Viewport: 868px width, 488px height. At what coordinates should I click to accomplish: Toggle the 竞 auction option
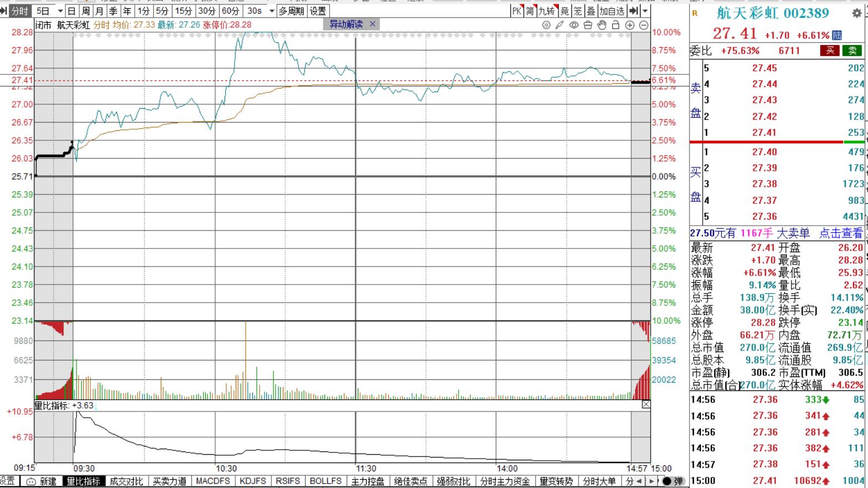point(564,11)
